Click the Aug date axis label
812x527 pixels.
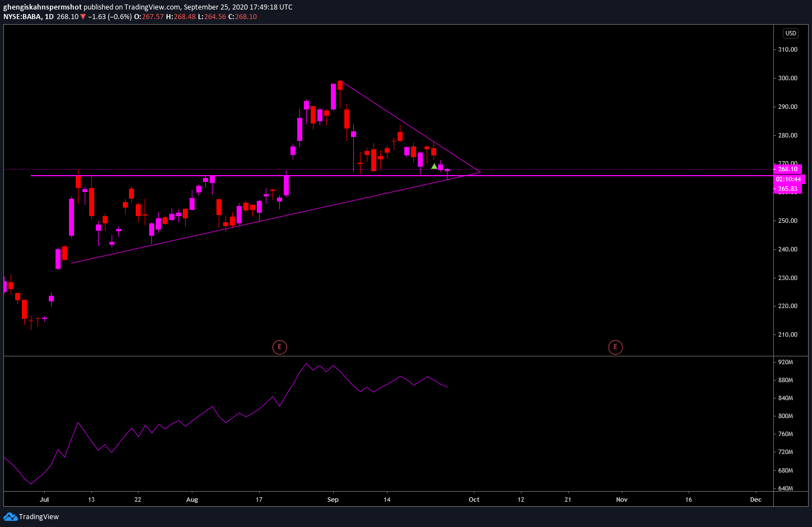(x=192, y=499)
